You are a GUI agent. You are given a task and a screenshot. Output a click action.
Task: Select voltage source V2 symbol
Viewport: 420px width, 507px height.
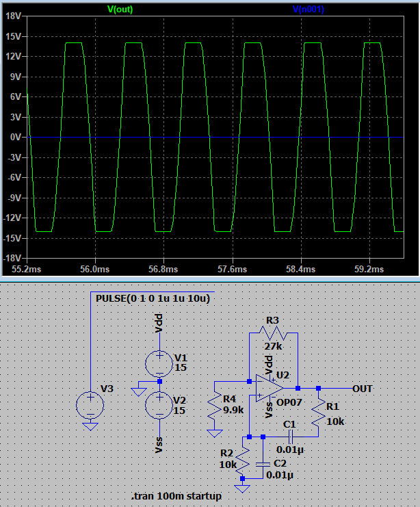(159, 405)
